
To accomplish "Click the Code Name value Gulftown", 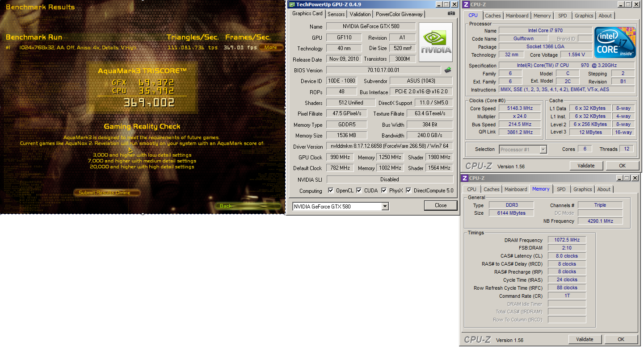I will pos(523,39).
